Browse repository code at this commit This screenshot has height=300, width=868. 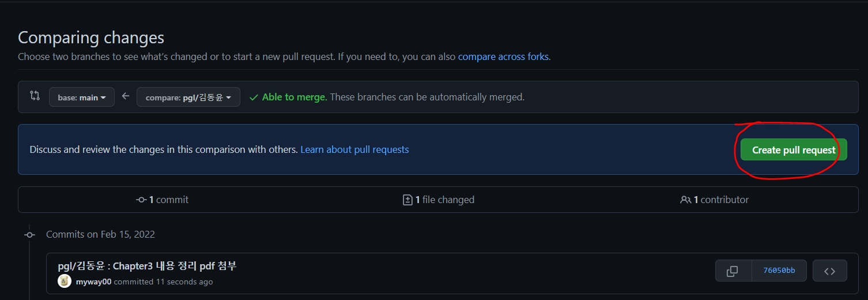[x=829, y=271]
